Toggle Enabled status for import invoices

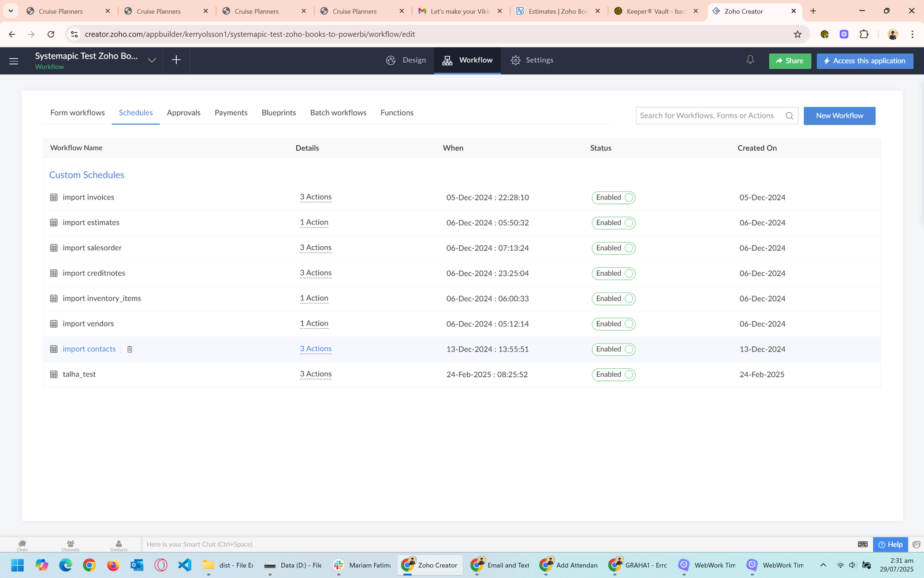point(613,198)
